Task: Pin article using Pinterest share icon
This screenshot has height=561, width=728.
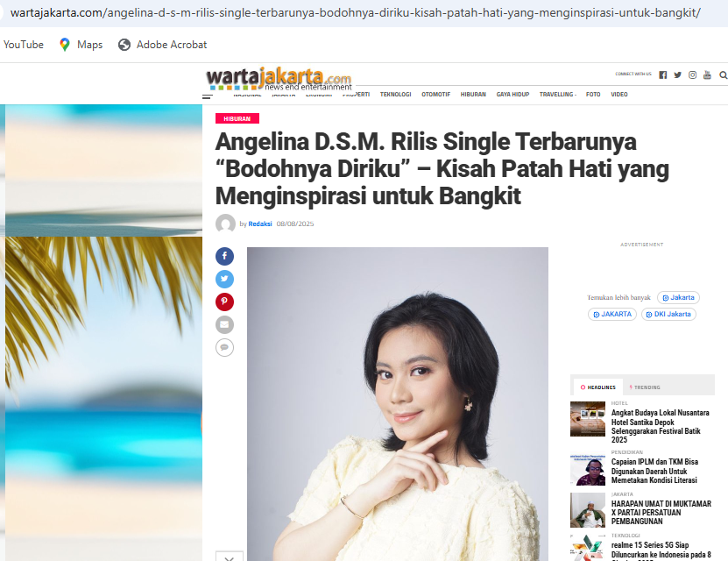Action: [x=224, y=302]
